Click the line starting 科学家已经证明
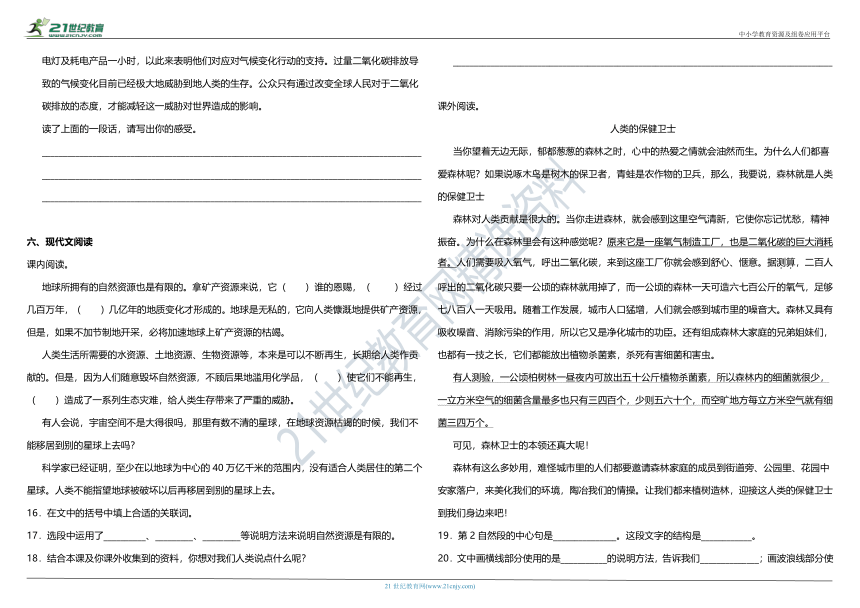Screen dimensions: 860x608 pos(231,468)
